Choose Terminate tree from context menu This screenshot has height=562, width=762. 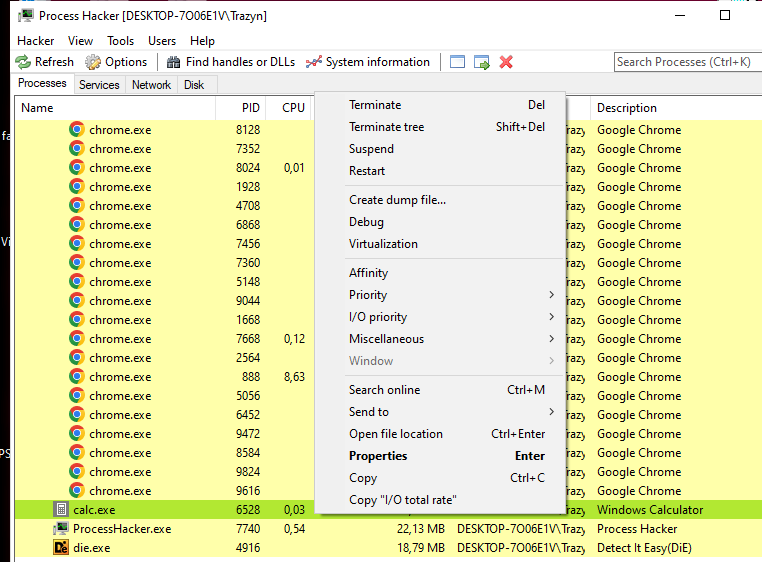pos(387,127)
